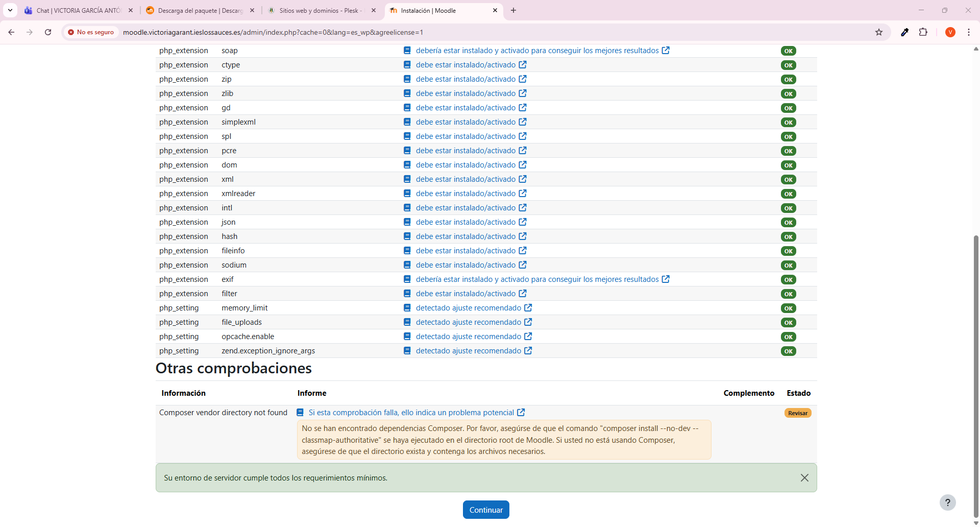Click book icon in the intl row
Screen dimensions: 980x527
pyautogui.click(x=407, y=208)
